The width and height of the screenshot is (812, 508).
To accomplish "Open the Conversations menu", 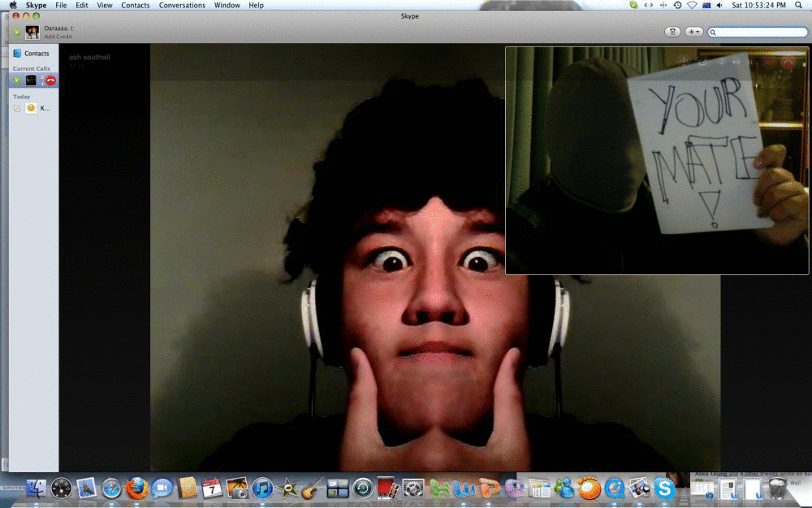I will click(182, 5).
